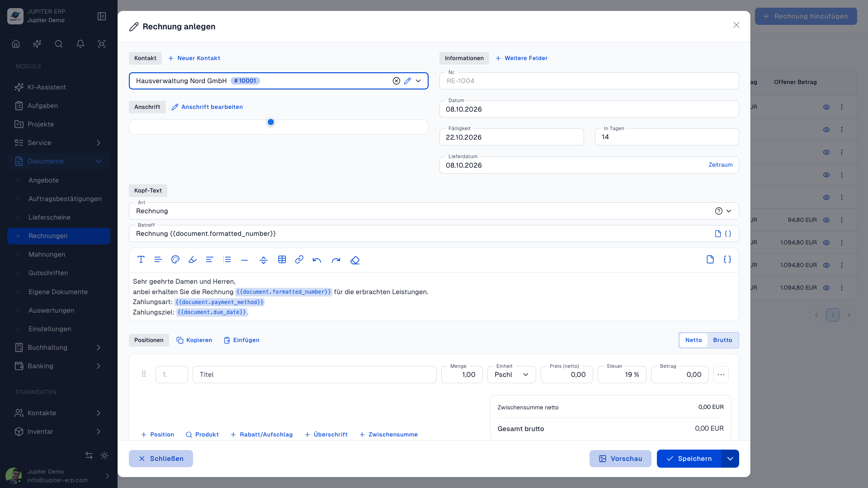Screen dimensions: 868x488
Task: Click the Titel input of position 1
Action: 314,375
